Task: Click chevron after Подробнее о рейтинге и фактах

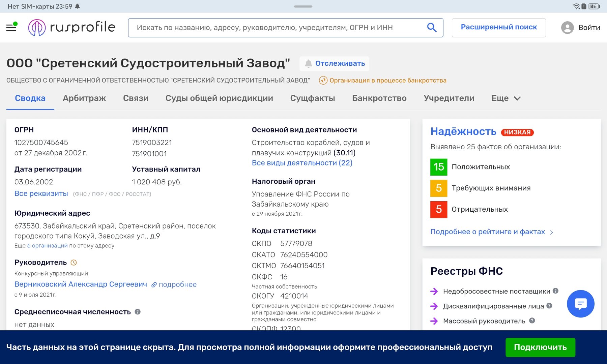Action: [552, 232]
